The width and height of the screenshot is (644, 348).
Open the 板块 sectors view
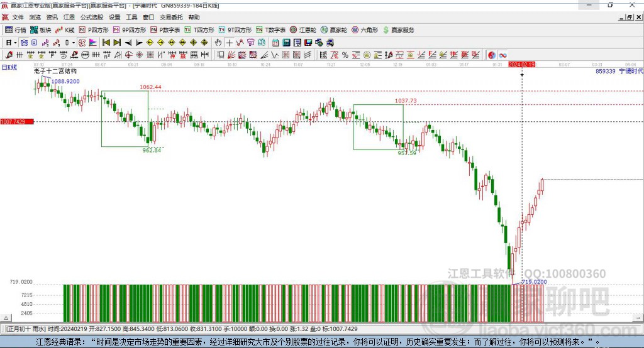click(41, 30)
